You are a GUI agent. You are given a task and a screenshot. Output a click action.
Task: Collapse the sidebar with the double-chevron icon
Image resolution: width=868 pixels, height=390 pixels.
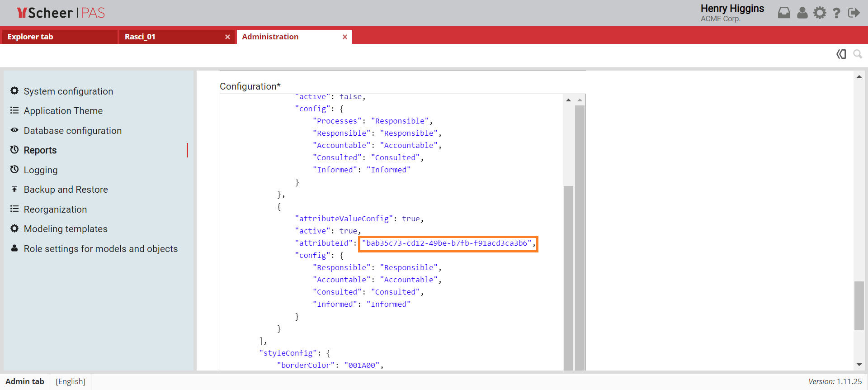tap(841, 54)
